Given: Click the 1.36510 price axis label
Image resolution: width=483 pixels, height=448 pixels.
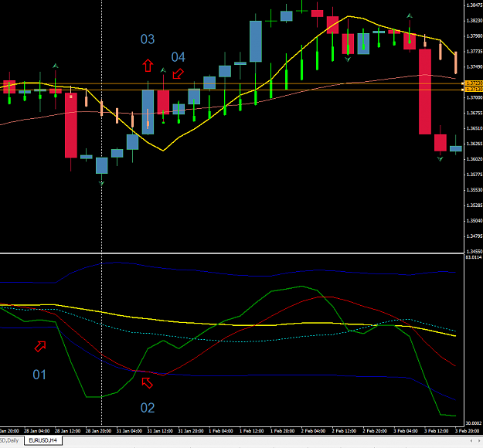Looking at the screenshot, I should [x=474, y=128].
